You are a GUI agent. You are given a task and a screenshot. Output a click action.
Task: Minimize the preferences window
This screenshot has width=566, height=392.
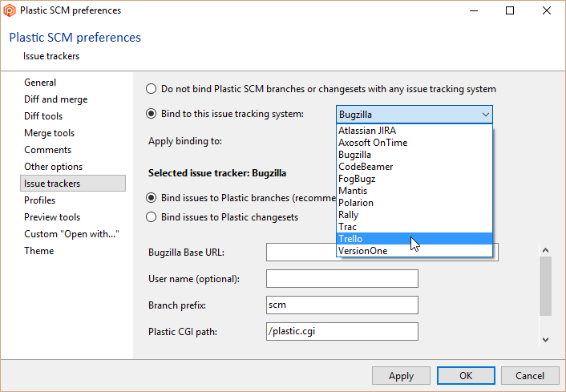point(474,10)
